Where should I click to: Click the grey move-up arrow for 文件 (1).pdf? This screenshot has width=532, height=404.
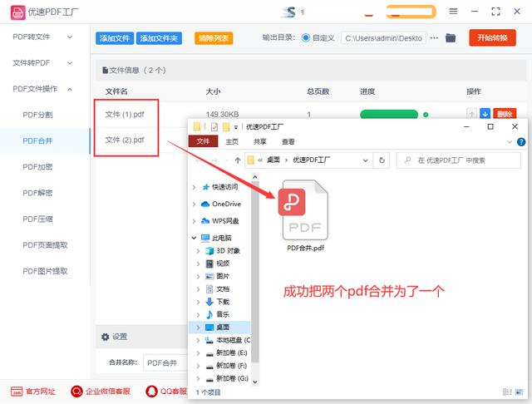[471, 114]
